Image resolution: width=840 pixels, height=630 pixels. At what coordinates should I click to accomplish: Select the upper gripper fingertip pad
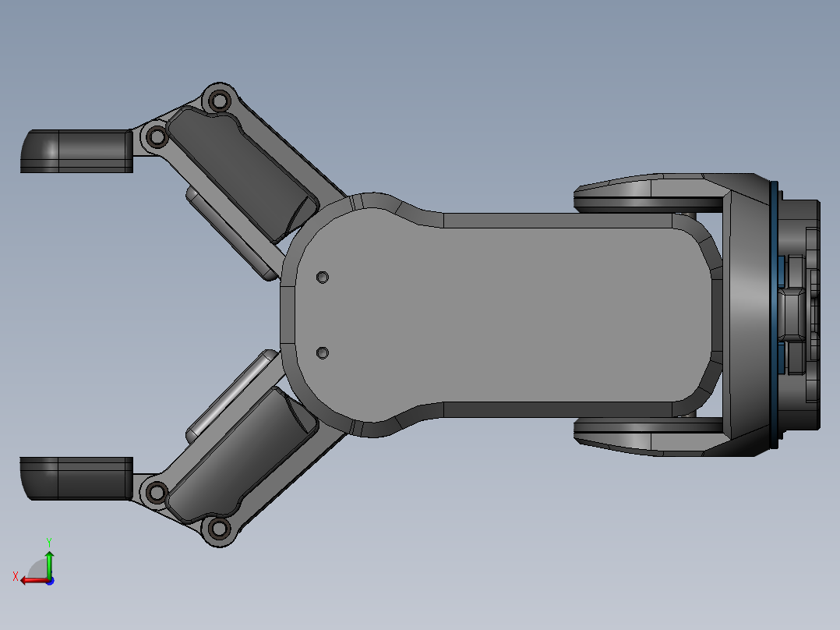point(78,150)
